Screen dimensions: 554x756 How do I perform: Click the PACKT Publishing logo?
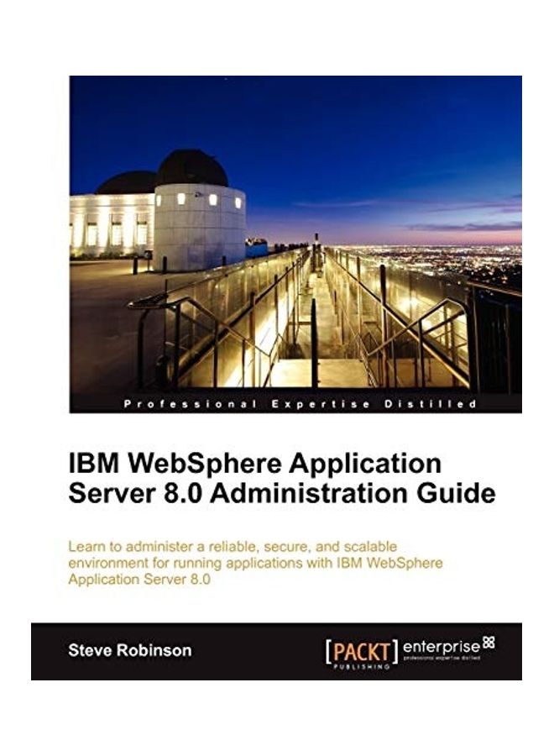(363, 654)
